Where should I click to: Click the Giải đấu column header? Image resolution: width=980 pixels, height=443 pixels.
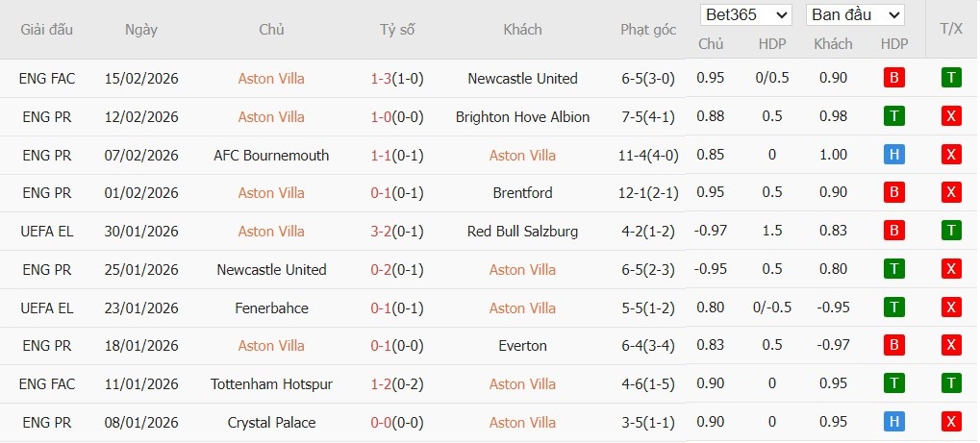pyautogui.click(x=47, y=30)
